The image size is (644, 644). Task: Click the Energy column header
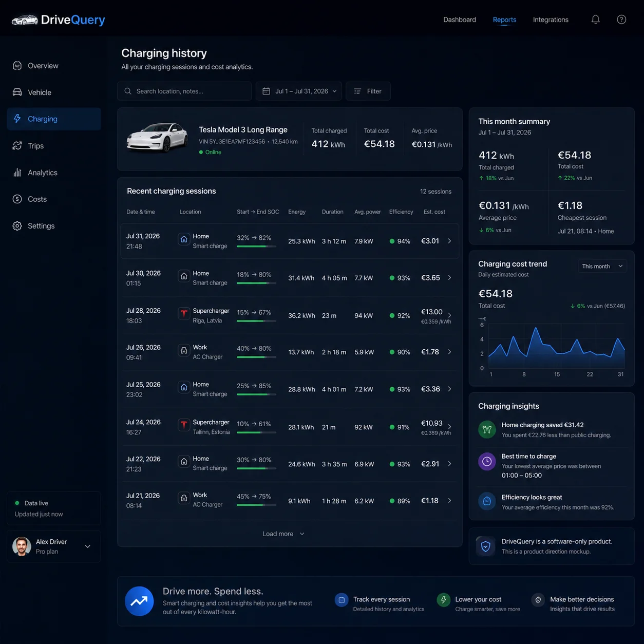click(x=297, y=212)
